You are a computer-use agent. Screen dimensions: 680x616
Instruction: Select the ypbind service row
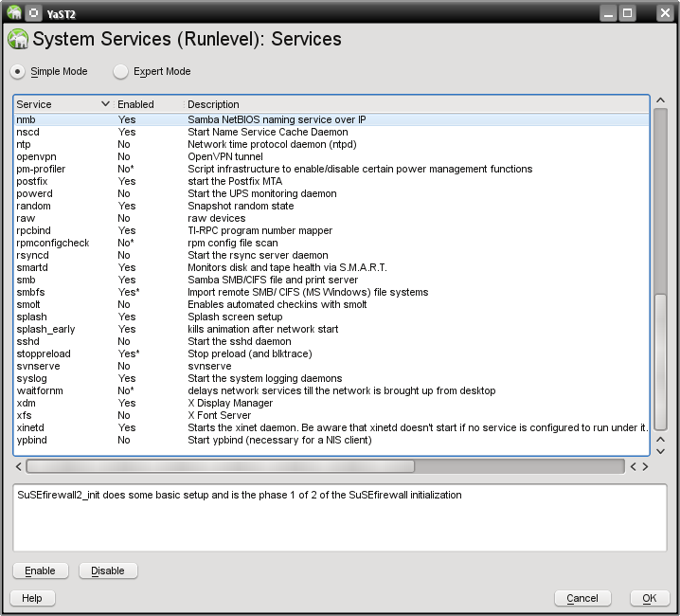331,440
